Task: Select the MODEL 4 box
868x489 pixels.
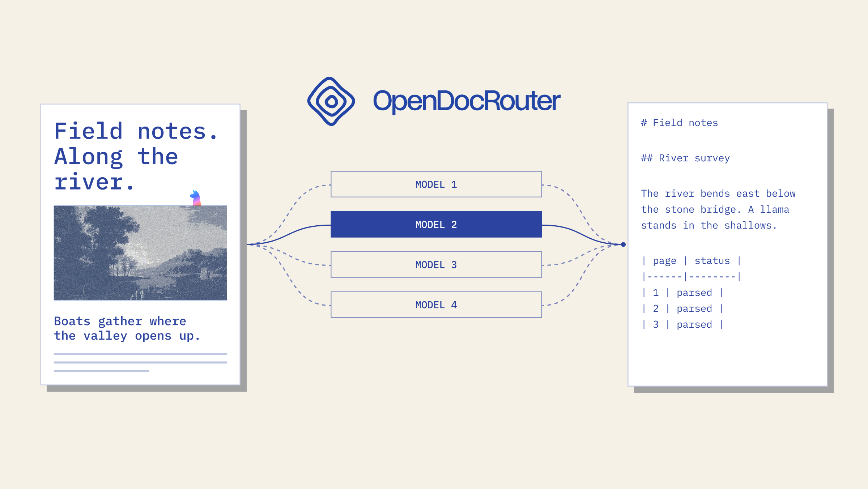Action: 436,305
